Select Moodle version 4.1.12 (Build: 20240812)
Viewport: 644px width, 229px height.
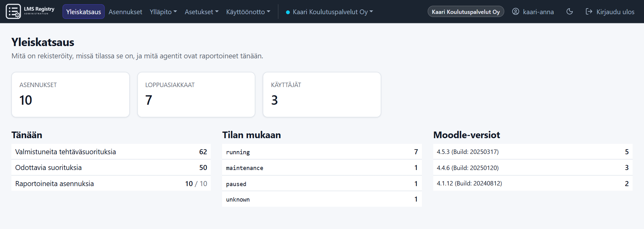point(533,183)
